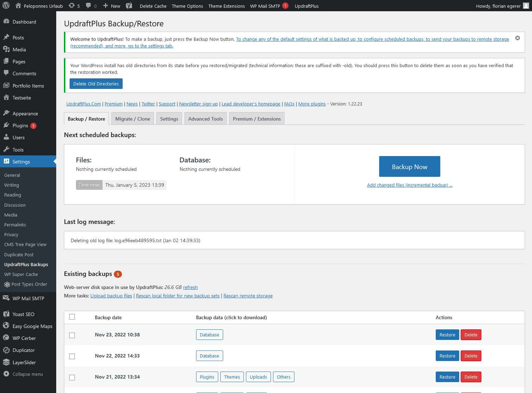Toggle select-all checkbox in backups table header
Screen dimensions: 532x393
coord(72,317)
